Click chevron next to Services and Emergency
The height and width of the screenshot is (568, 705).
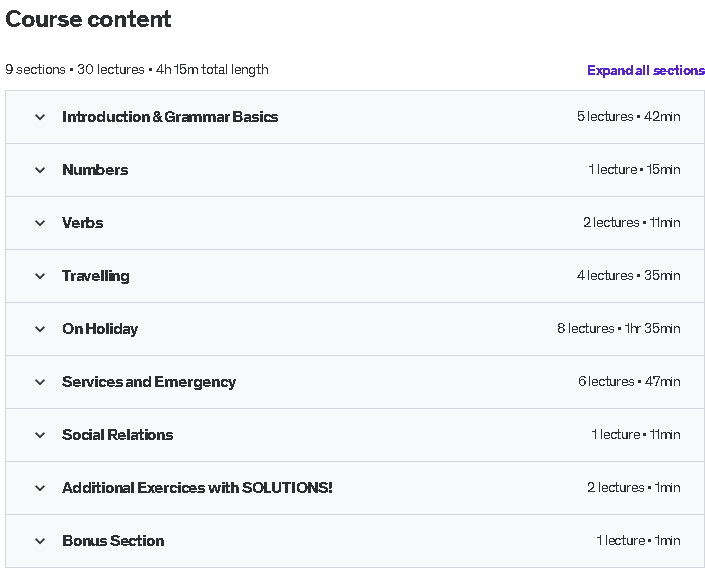pos(40,382)
